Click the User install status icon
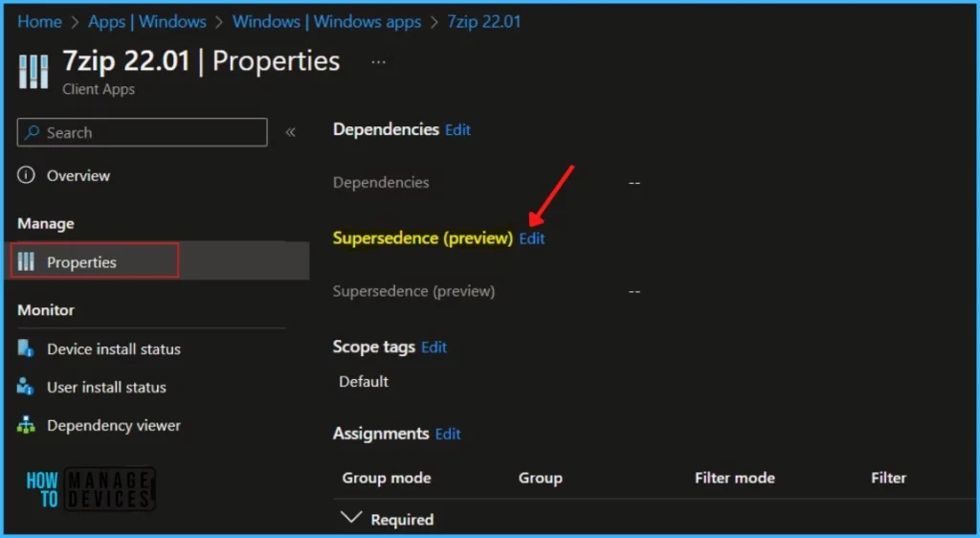 26,387
